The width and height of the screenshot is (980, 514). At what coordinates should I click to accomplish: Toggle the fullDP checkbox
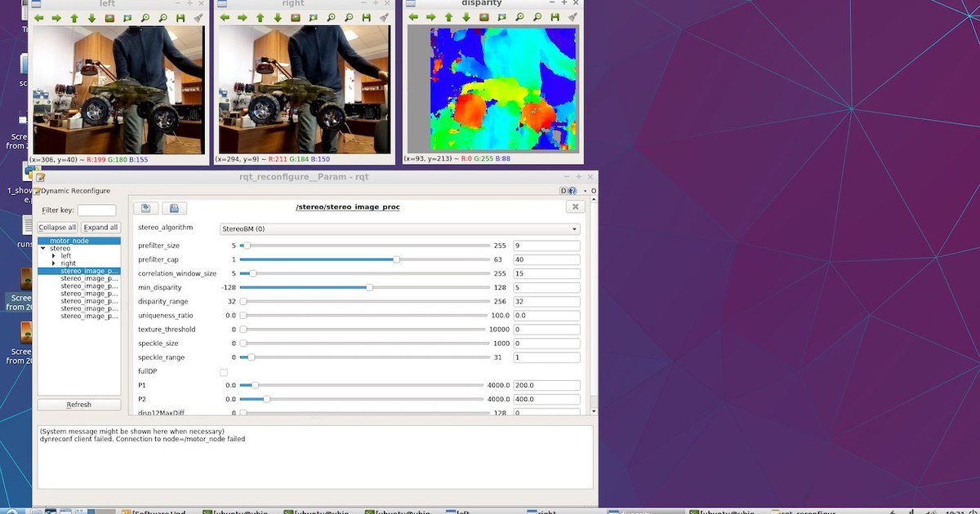click(x=224, y=372)
